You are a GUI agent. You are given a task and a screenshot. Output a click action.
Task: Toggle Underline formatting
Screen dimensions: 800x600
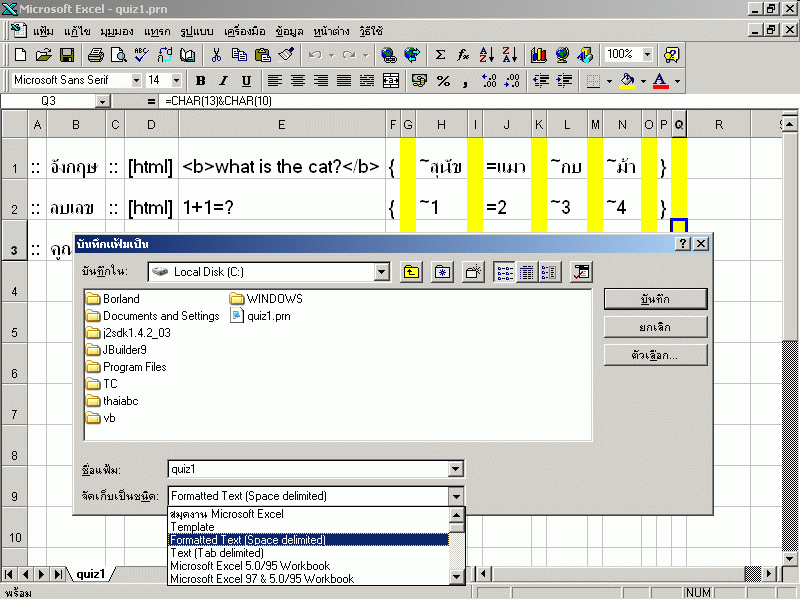tap(246, 80)
